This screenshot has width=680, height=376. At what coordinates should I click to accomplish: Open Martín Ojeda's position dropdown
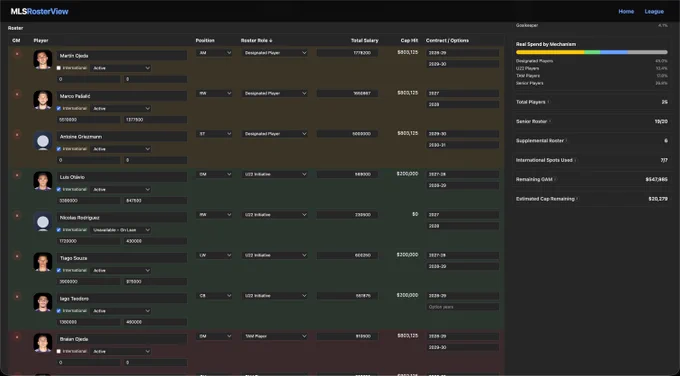[x=214, y=53]
